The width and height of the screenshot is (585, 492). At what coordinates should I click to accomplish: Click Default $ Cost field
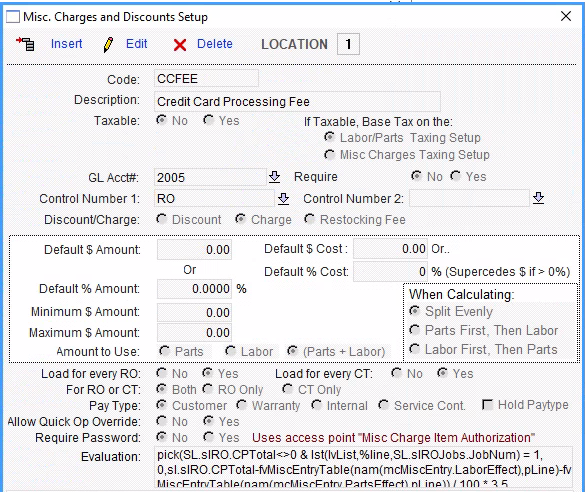(390, 249)
